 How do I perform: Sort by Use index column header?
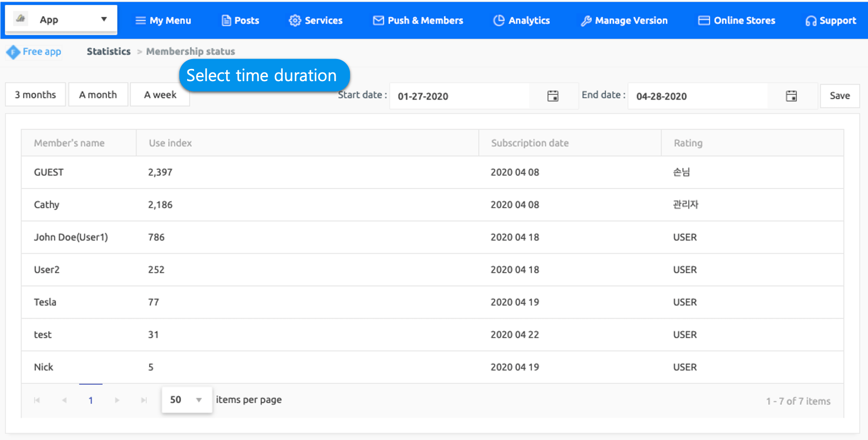coord(170,143)
